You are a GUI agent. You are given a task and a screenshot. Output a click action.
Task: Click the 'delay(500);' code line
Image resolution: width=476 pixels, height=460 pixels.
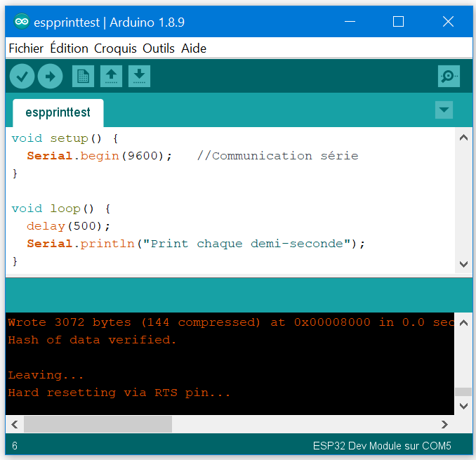tap(68, 226)
